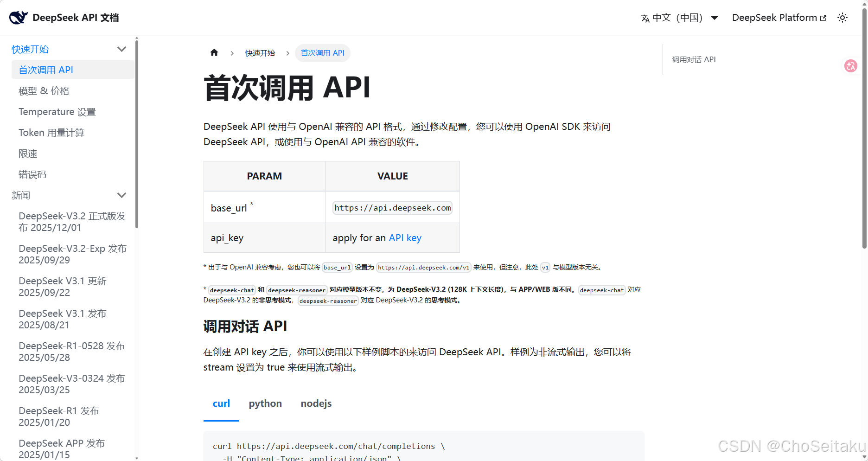Collapse the 新闻 sidebar section chevron
This screenshot has height=461, width=868.
pos(122,195)
